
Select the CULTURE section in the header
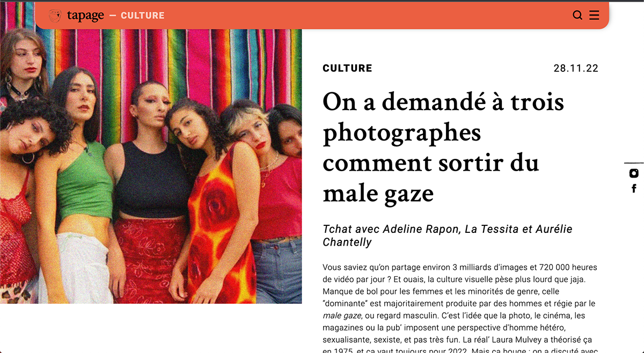(143, 16)
